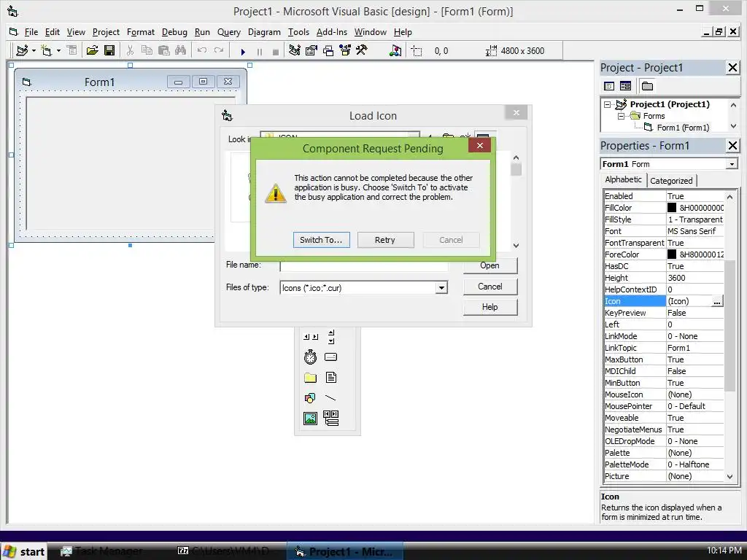Click the Redo arrow toolbar icon
Viewport: 747px width, 560px height.
[219, 50]
